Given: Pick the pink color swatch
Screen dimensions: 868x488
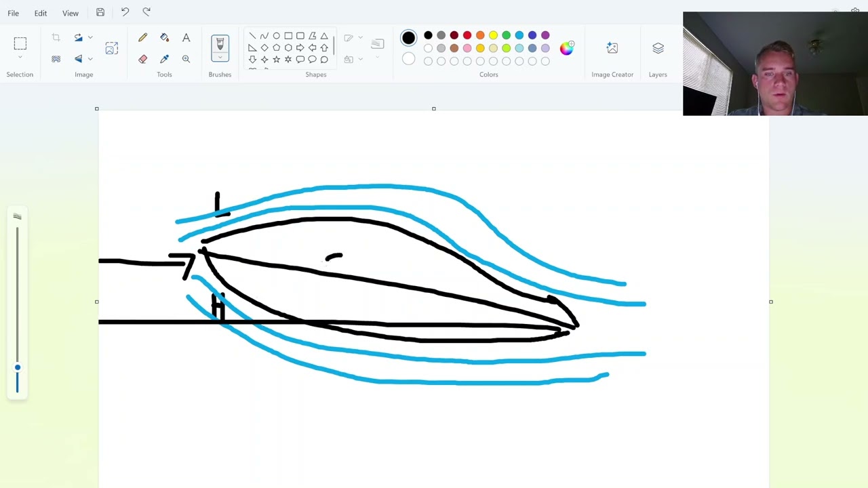Looking at the screenshot, I should click(x=467, y=48).
